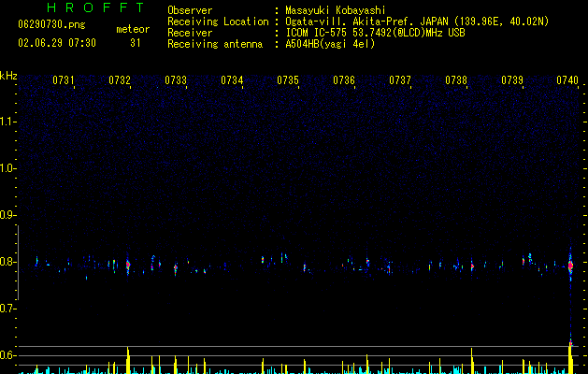This screenshot has height=374, width=588.
Task: Click the 1.1 kHz axis label
Action: [x=7, y=122]
